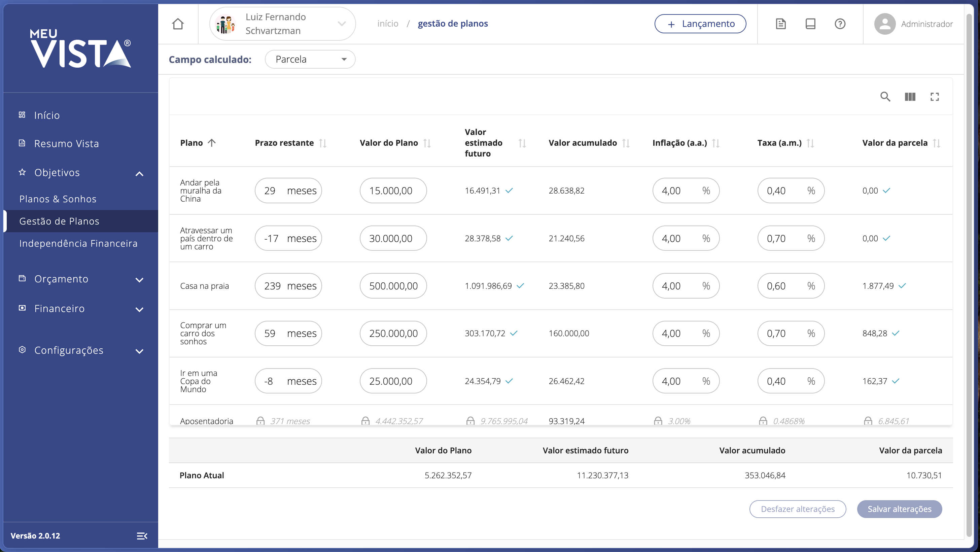Click the home icon in the header
This screenshot has width=980, height=552.
pos(178,24)
